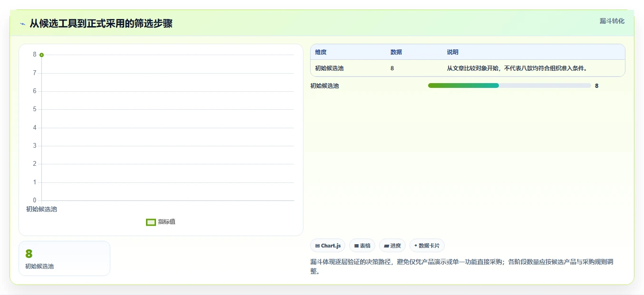Click the progress value 8 after the bar
Image resolution: width=644 pixels, height=295 pixels.
tap(597, 86)
